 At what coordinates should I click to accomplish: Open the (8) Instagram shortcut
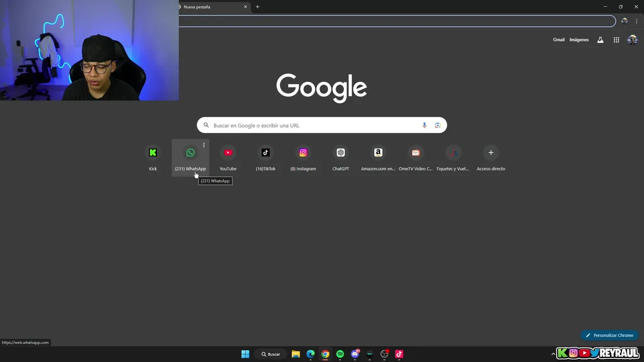click(303, 158)
